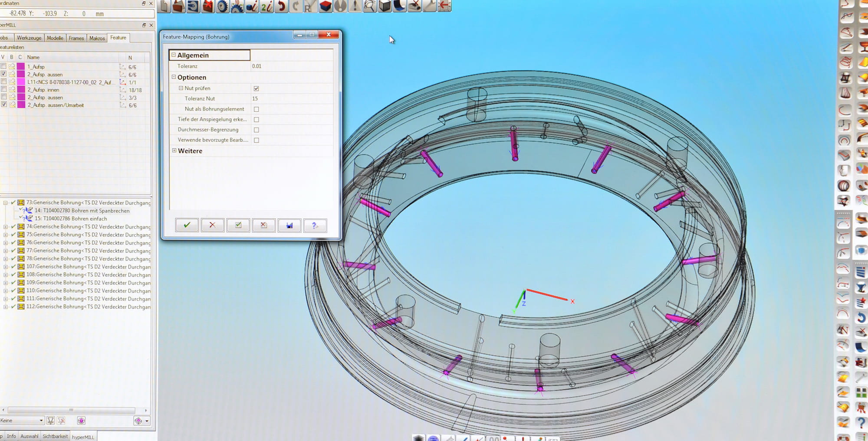Click the save disk button in dialog
The image size is (868, 441).
[289, 225]
